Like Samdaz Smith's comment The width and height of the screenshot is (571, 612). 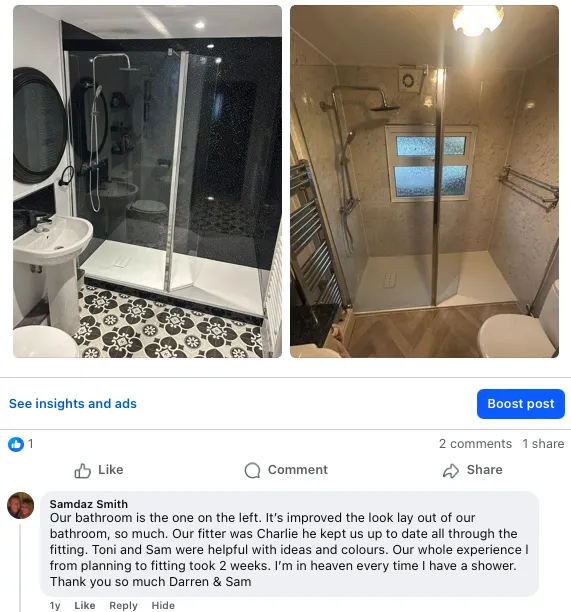pyautogui.click(x=85, y=605)
